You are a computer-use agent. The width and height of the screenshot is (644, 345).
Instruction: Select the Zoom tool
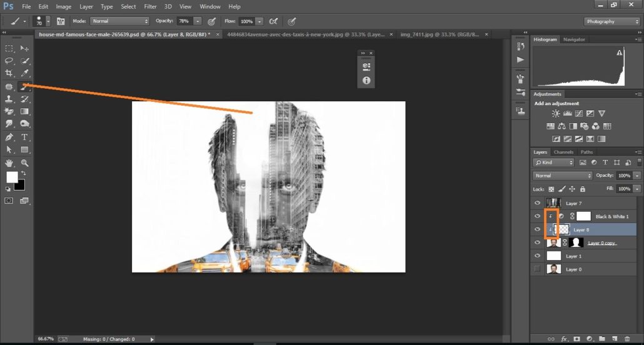click(24, 162)
